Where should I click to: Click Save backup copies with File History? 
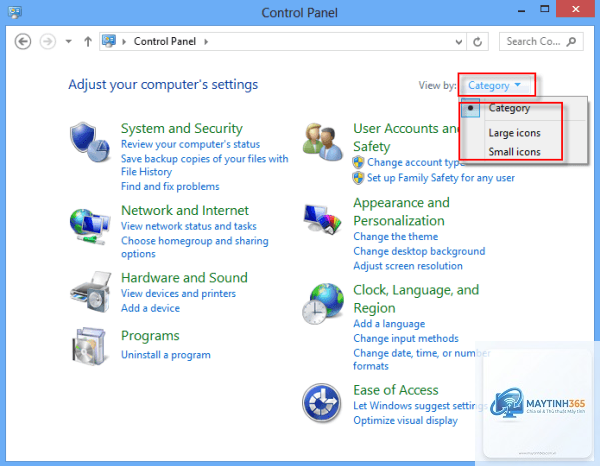[x=204, y=165]
